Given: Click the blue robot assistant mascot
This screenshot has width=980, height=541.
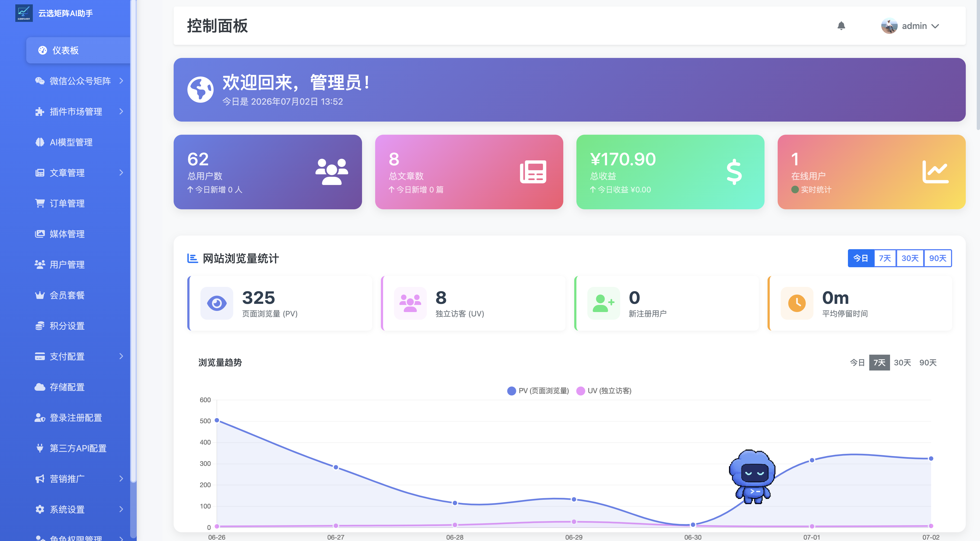Looking at the screenshot, I should pos(752,477).
